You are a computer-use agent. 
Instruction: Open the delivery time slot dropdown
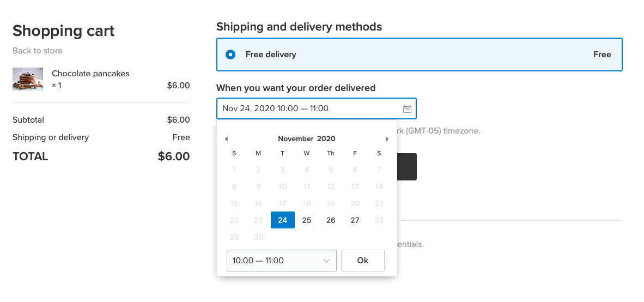(281, 261)
